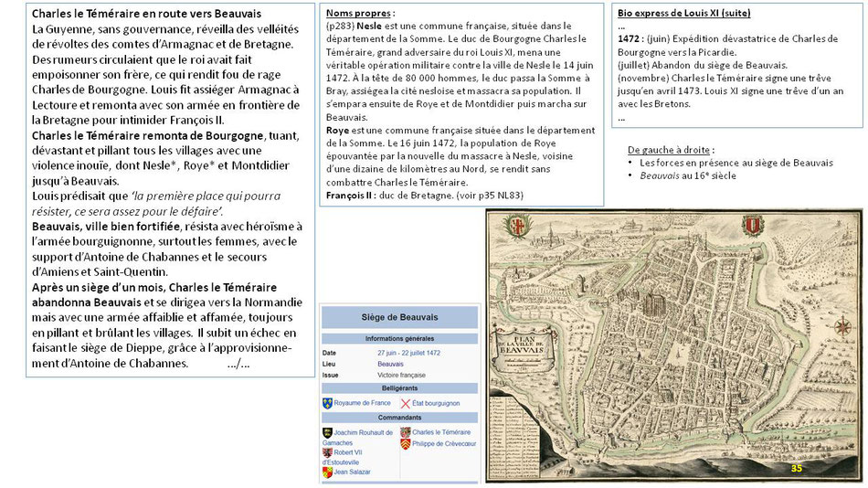This screenshot has height=488, width=868.
Task: Click the bullet 'Les forces en présence au siège de Beauvais'
Action: 736,163
